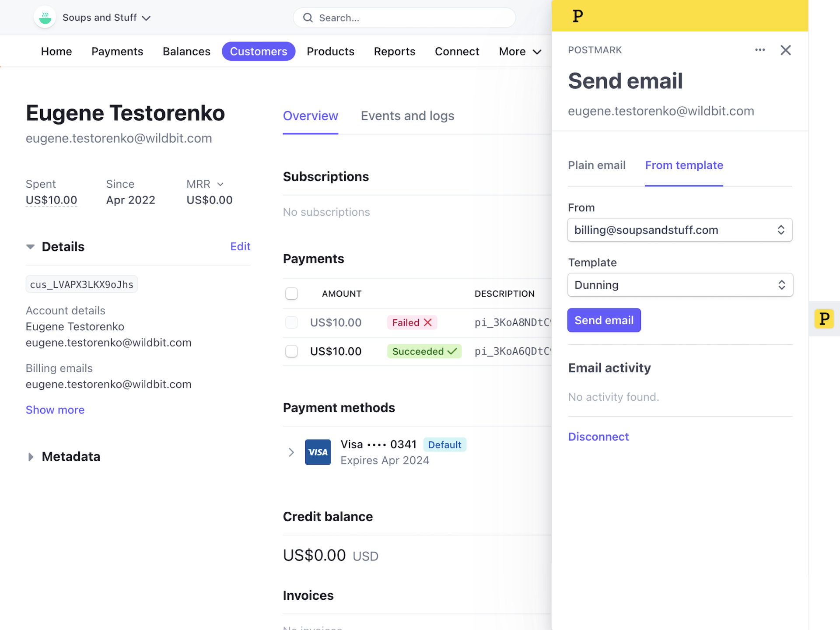Select the checkbox on the Failed payment row
This screenshot has width=840, height=630.
coord(291,322)
